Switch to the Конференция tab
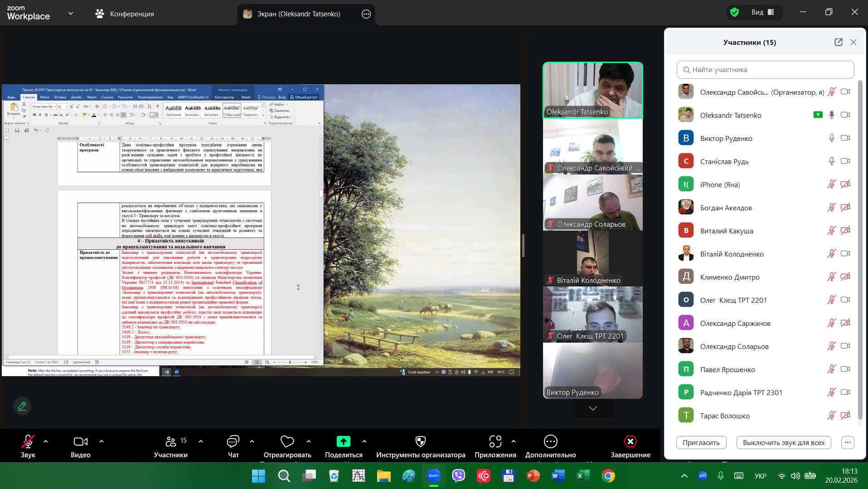Screen dimensions: 868x489 coord(125,14)
